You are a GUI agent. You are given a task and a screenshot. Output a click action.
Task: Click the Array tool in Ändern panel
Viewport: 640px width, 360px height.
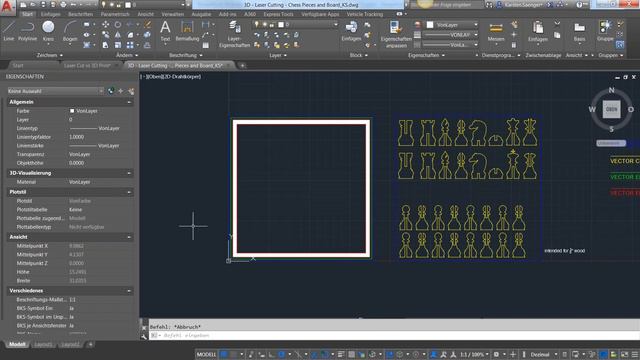130,45
